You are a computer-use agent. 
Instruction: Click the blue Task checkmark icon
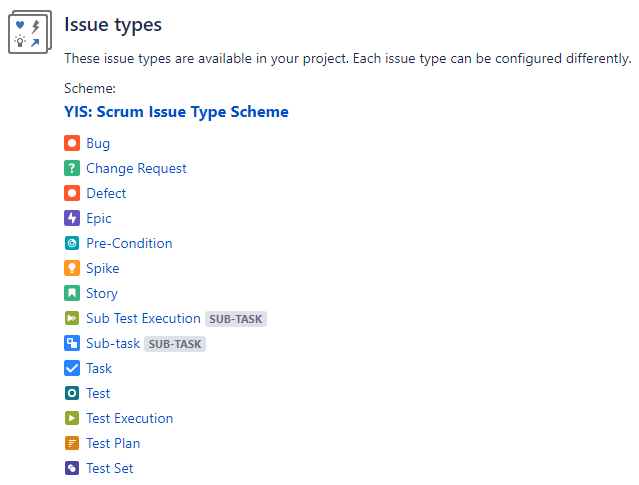click(72, 368)
